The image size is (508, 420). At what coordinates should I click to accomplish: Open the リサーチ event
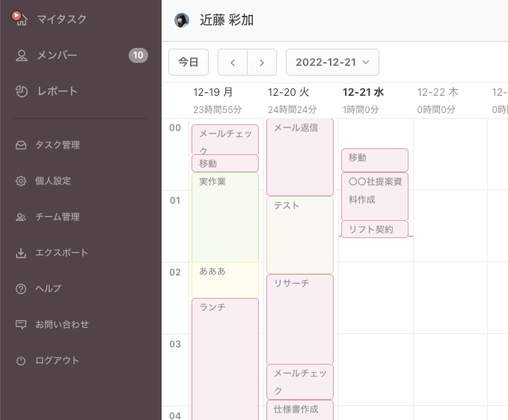(300, 319)
